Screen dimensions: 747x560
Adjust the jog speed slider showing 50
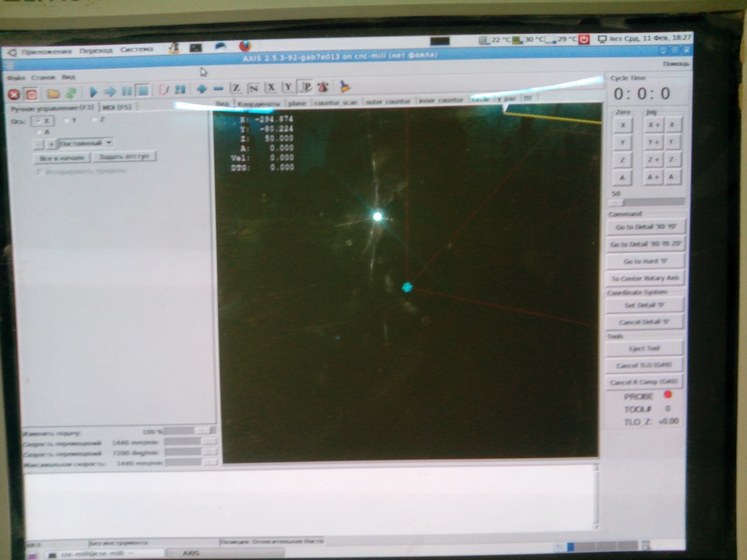pos(647,202)
